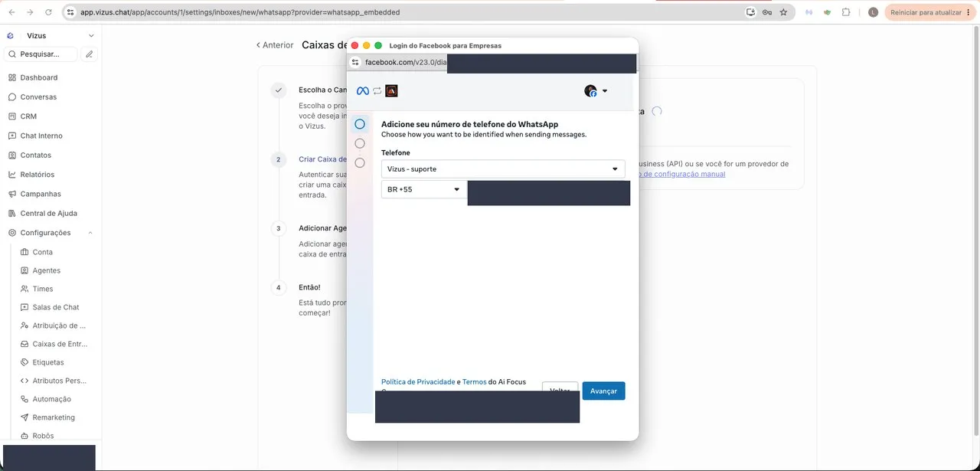Screen dimensions: 980x471
Task: Expand the Facebook profile account dropdown
Action: (x=596, y=91)
